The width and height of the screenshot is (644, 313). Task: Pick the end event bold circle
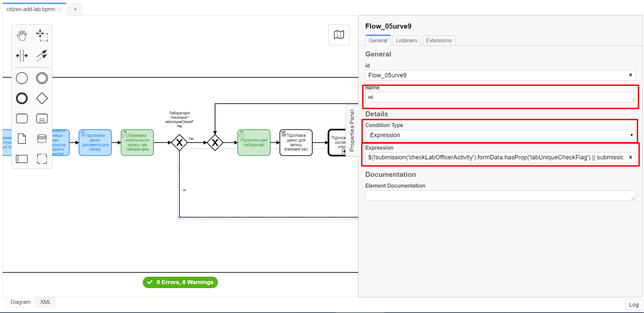coord(22,99)
